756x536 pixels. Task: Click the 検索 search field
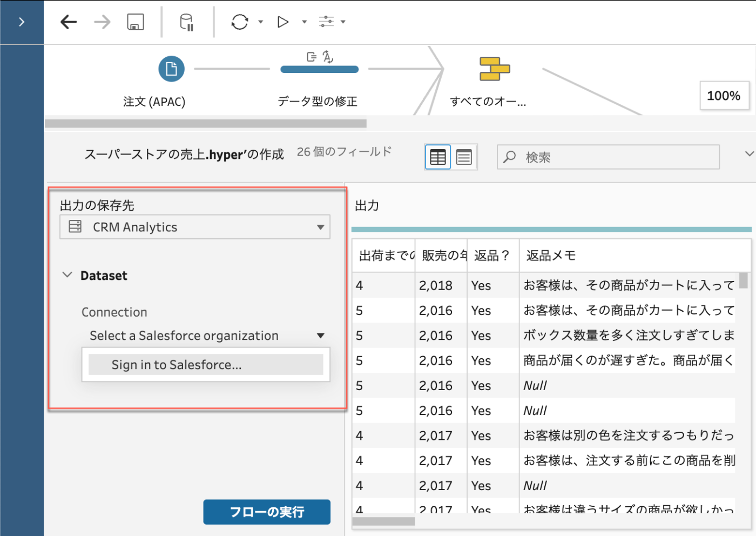(x=608, y=157)
